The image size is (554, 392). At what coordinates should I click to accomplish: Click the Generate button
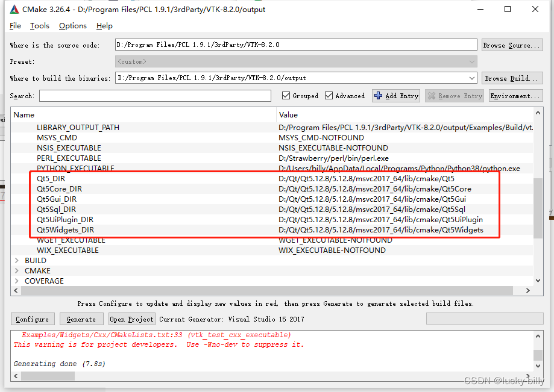click(x=81, y=319)
